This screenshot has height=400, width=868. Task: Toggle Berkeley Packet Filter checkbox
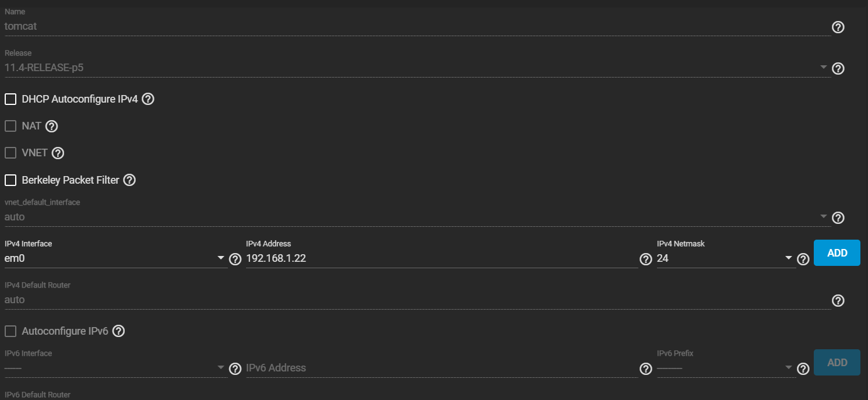click(10, 180)
